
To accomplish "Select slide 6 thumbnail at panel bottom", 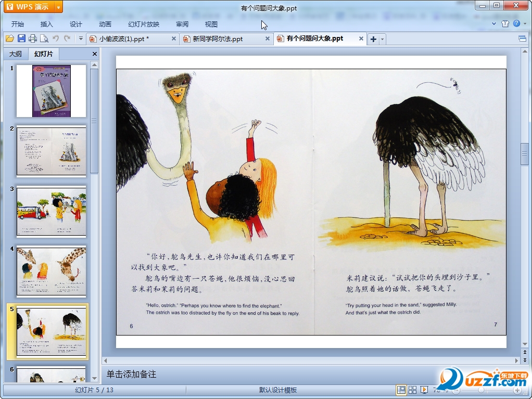I will [x=51, y=374].
